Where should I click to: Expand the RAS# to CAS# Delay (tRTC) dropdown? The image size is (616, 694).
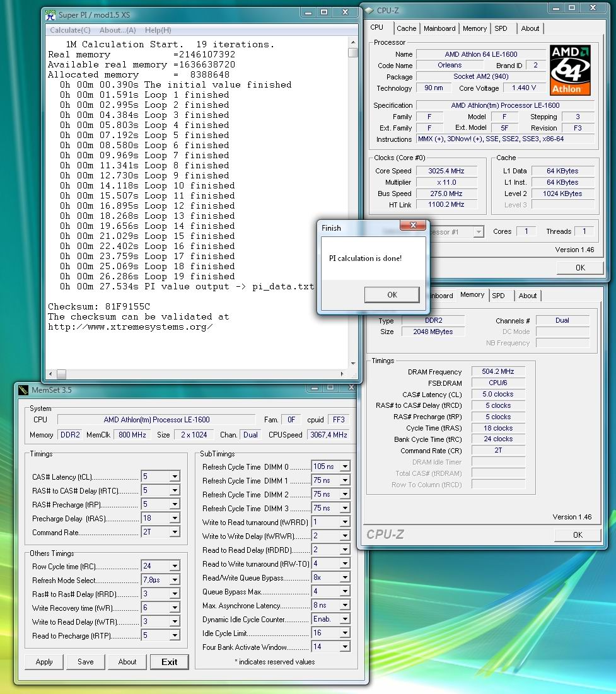click(175, 491)
